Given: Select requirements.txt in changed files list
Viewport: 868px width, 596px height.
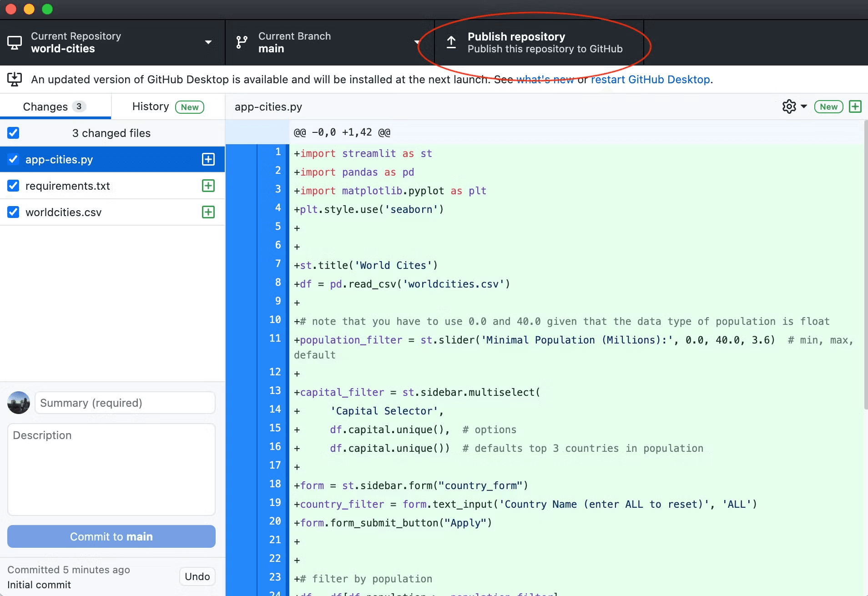Looking at the screenshot, I should [112, 186].
